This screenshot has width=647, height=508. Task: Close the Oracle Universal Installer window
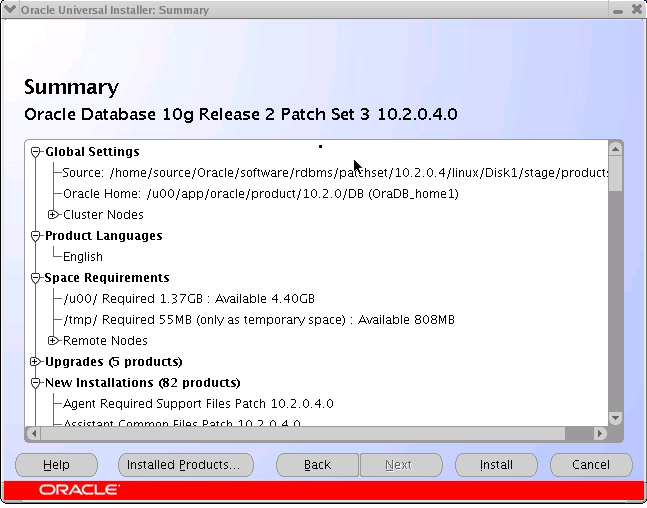tap(637, 9)
